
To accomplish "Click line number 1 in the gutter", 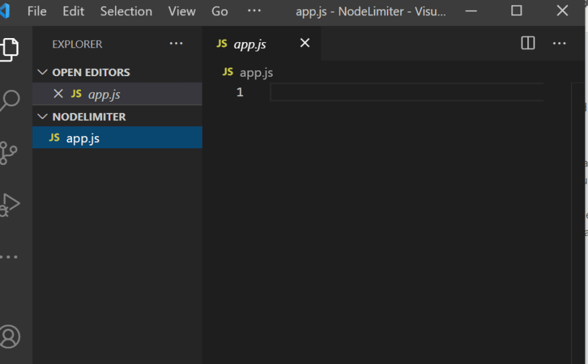I will tap(240, 92).
